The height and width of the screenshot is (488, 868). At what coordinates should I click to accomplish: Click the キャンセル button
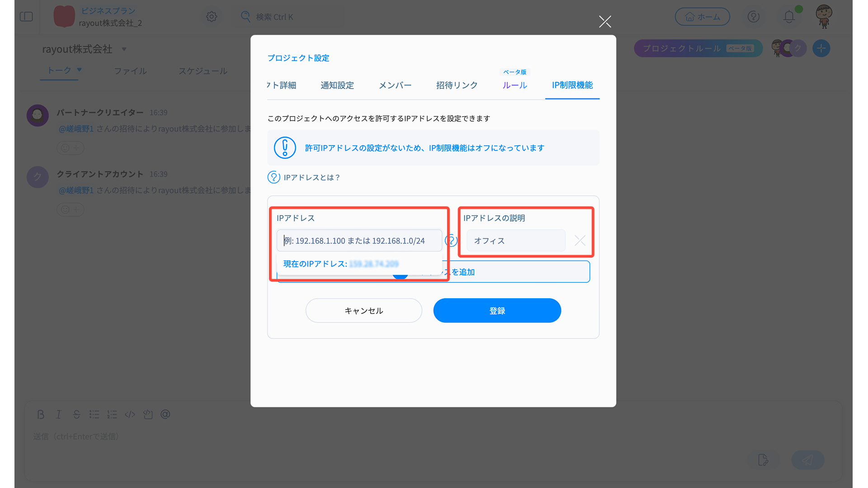click(363, 310)
